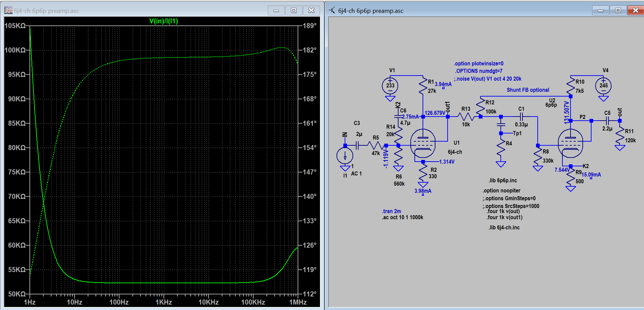Click the 7.544V cathode voltage label
Viewport: 644px width, 310px height.
(562, 170)
